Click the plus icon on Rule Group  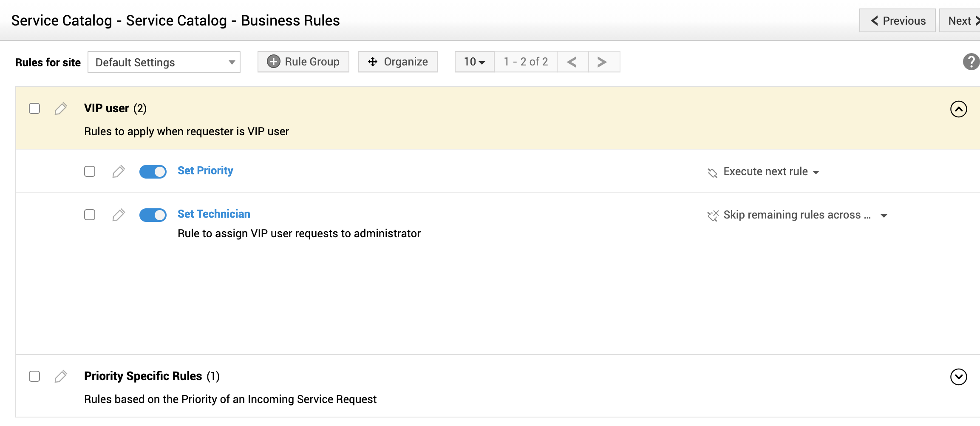[x=274, y=61]
